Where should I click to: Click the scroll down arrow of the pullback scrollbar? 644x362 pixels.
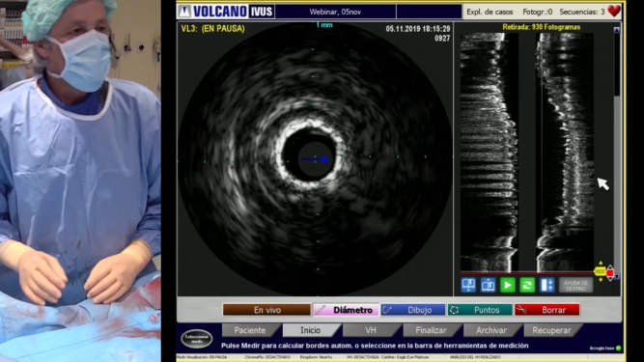[616, 277]
